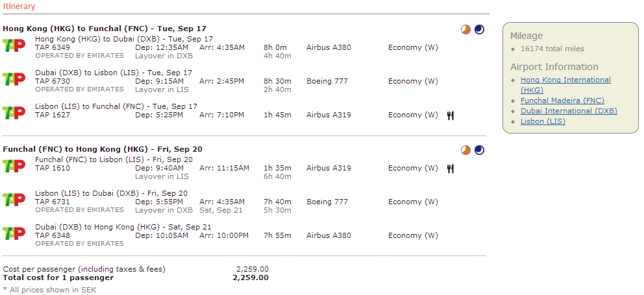Click the TAP logo beside flight TAP 6349
The width and height of the screenshot is (644, 295).
14,45
